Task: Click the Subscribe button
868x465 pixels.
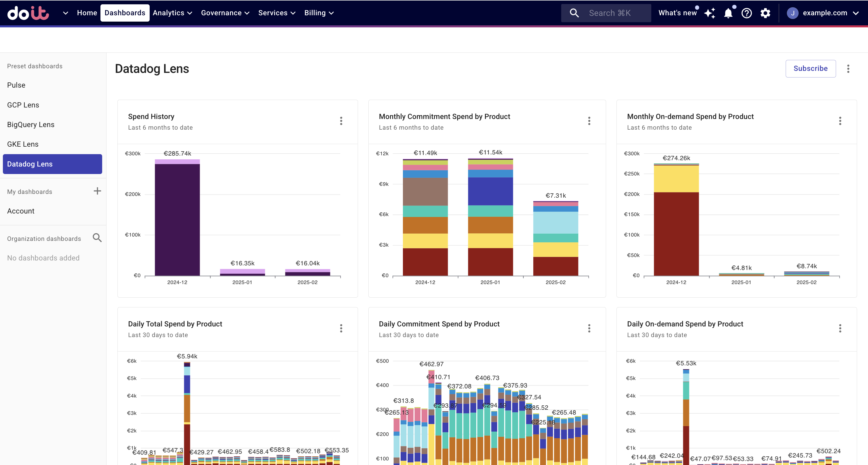Action: pyautogui.click(x=810, y=69)
